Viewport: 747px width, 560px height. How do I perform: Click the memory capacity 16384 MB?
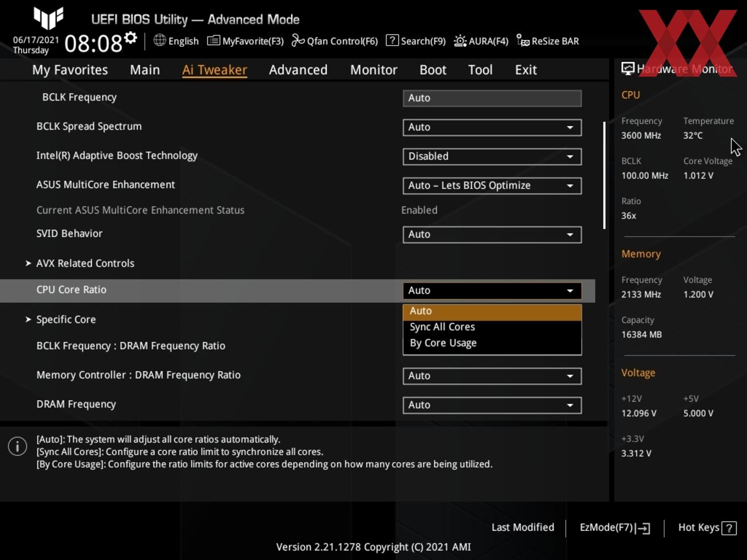642,334
